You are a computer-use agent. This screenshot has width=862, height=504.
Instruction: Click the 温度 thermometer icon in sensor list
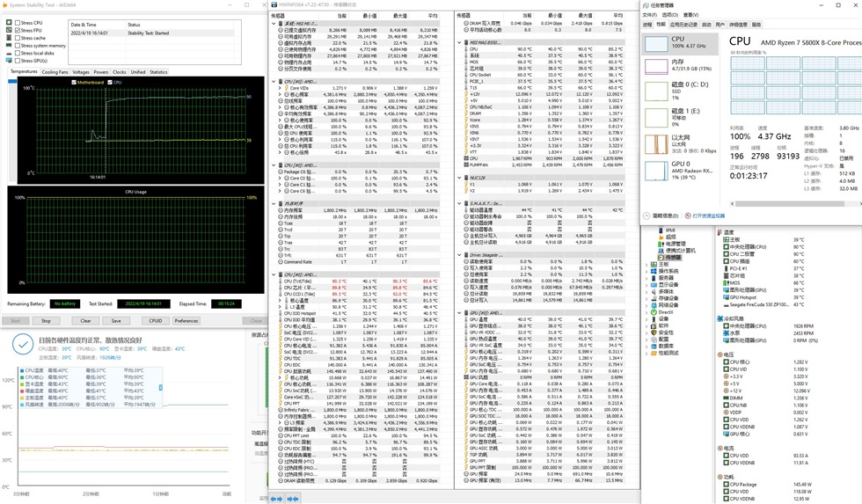click(x=720, y=232)
